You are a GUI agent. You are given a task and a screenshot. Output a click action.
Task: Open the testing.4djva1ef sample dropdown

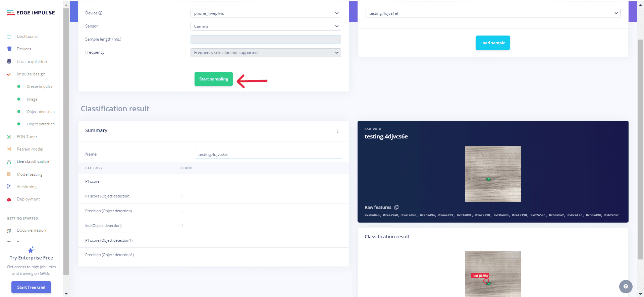(x=493, y=13)
